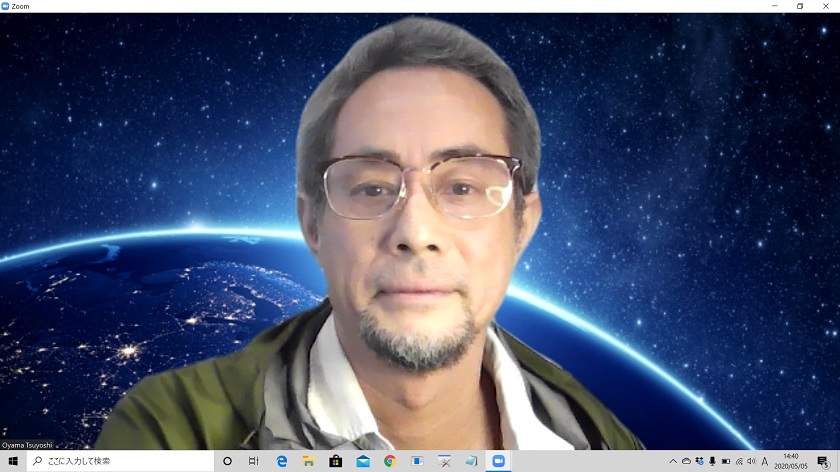Click the Cortana circle icon
This screenshot has width=840, height=472.
point(227,461)
